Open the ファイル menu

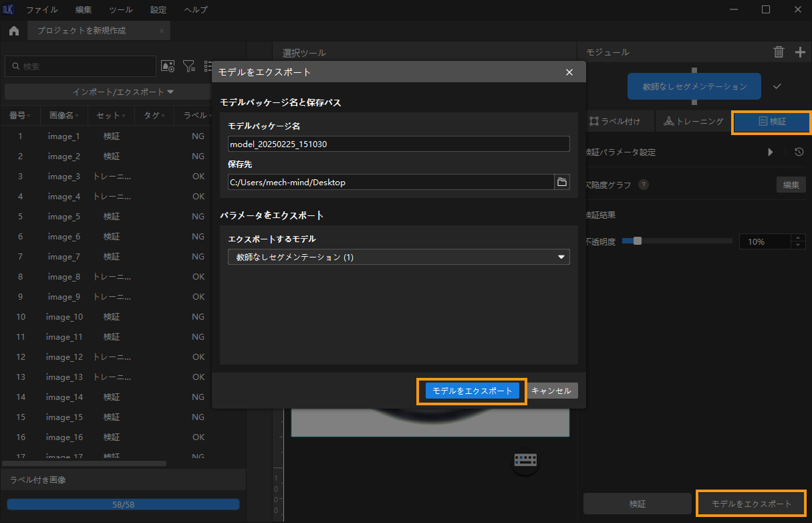pyautogui.click(x=41, y=9)
